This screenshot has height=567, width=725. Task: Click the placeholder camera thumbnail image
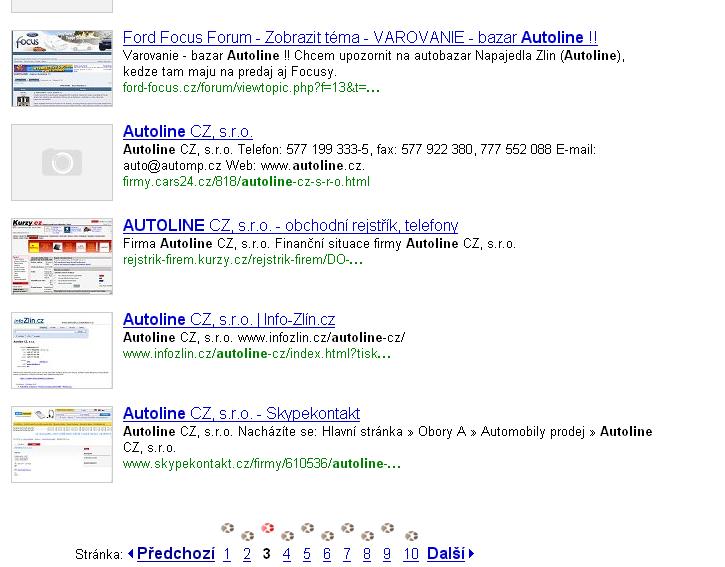pyautogui.click(x=62, y=162)
